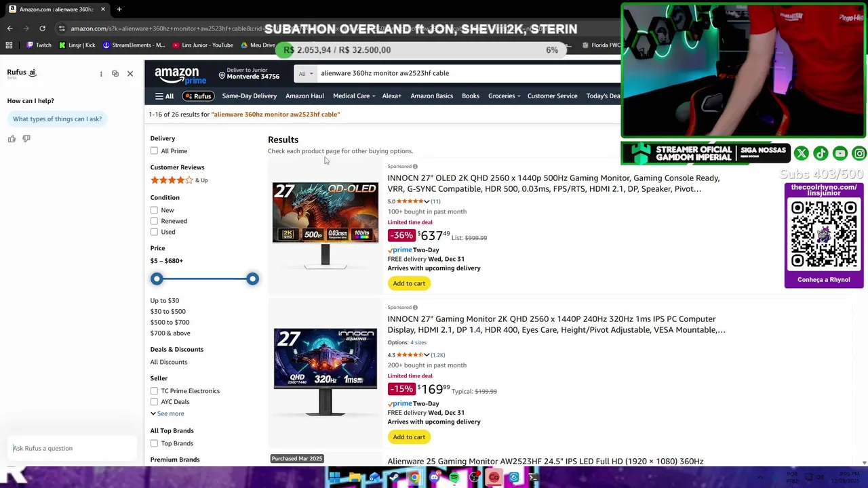Open the INNOCN 320Hz monitor thumbnail

tap(325, 371)
